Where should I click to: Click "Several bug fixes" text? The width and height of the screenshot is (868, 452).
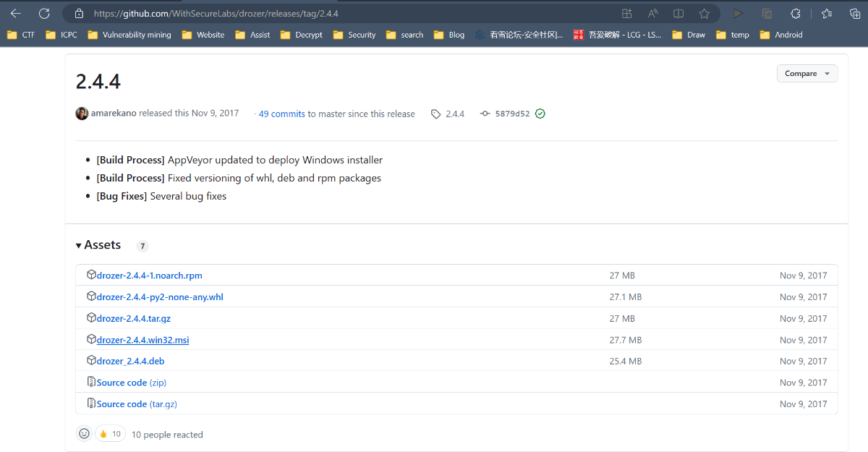coord(188,196)
